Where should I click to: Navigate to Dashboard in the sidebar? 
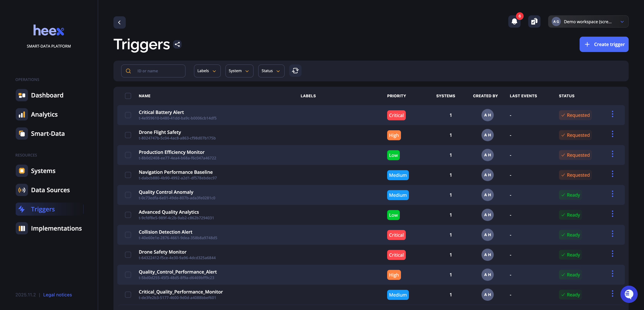[47, 95]
